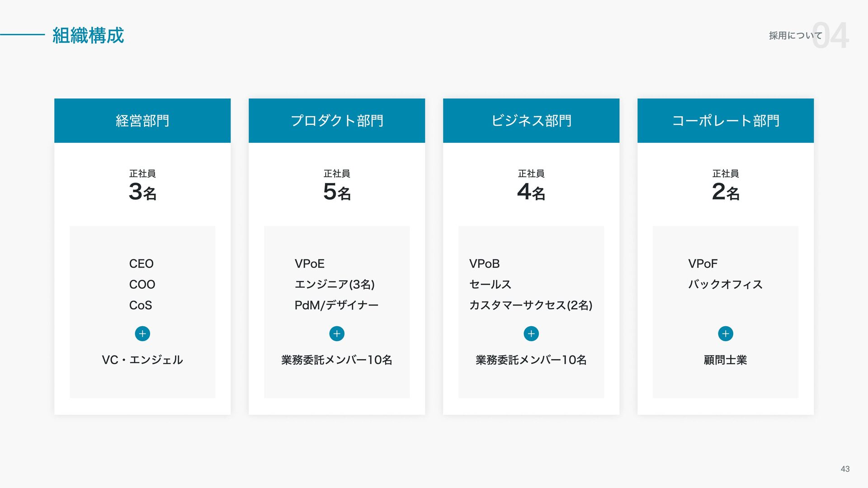
Task: Click the 顧問士業 text
Action: [x=726, y=360]
